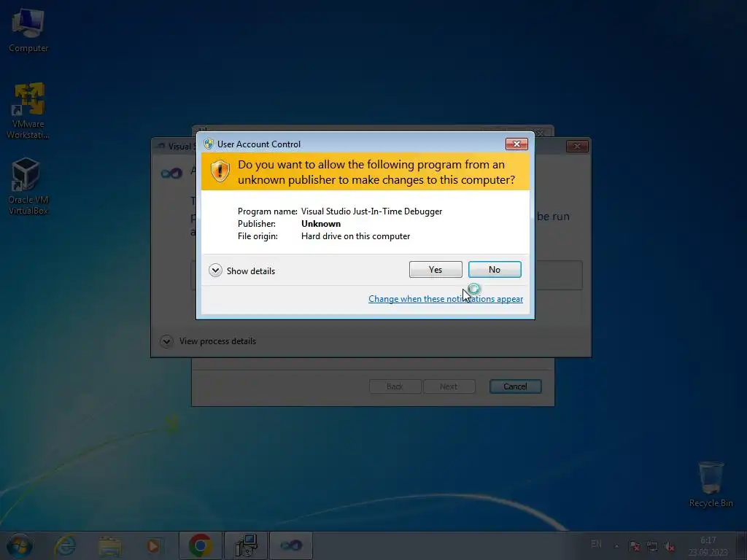Click Back button in background wizard

[x=395, y=386]
